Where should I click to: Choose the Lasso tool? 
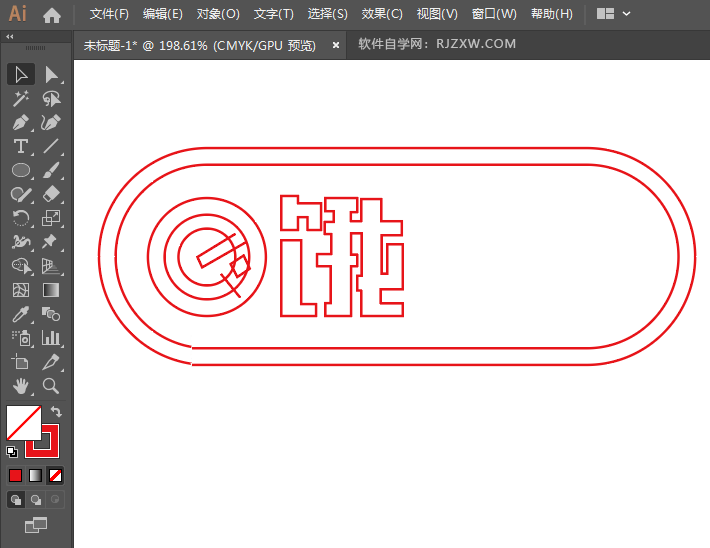click(x=51, y=99)
